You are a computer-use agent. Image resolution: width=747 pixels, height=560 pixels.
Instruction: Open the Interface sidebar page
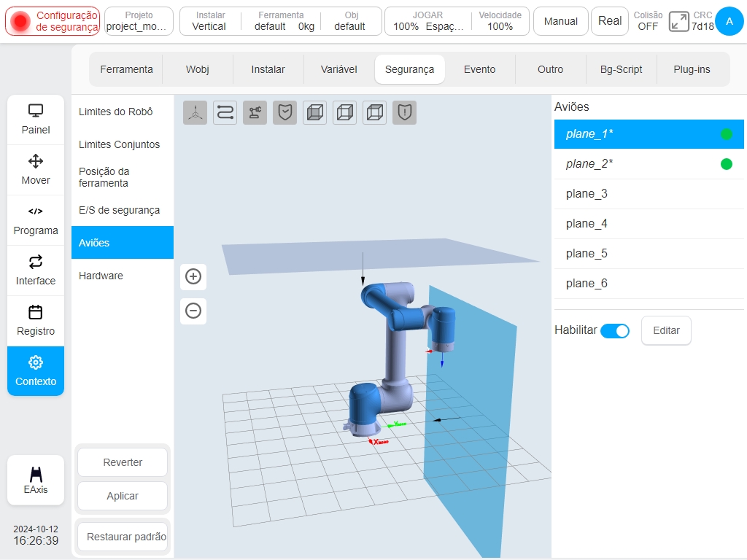[x=36, y=271]
